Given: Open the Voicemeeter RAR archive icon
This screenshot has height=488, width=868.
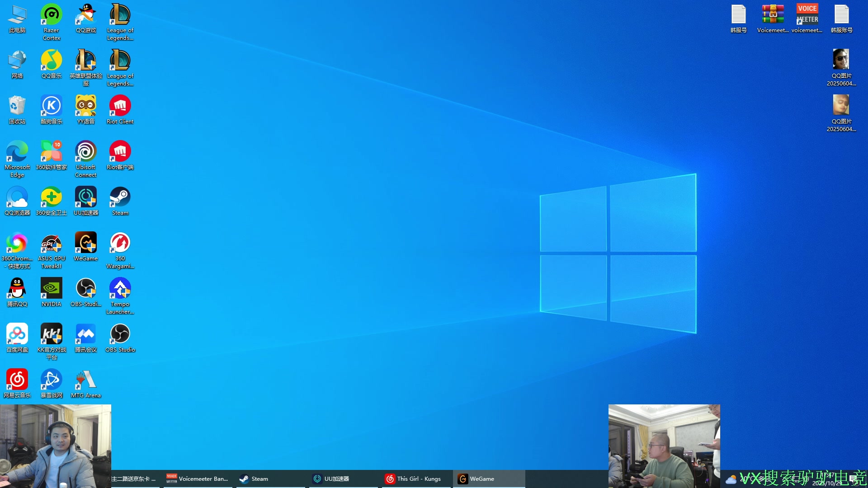Looking at the screenshot, I should pos(773,15).
